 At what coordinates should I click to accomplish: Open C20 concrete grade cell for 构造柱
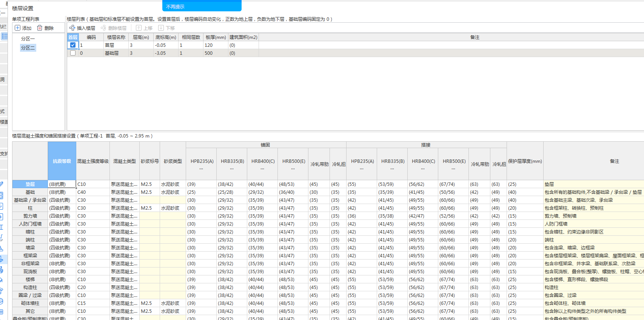tap(93, 288)
